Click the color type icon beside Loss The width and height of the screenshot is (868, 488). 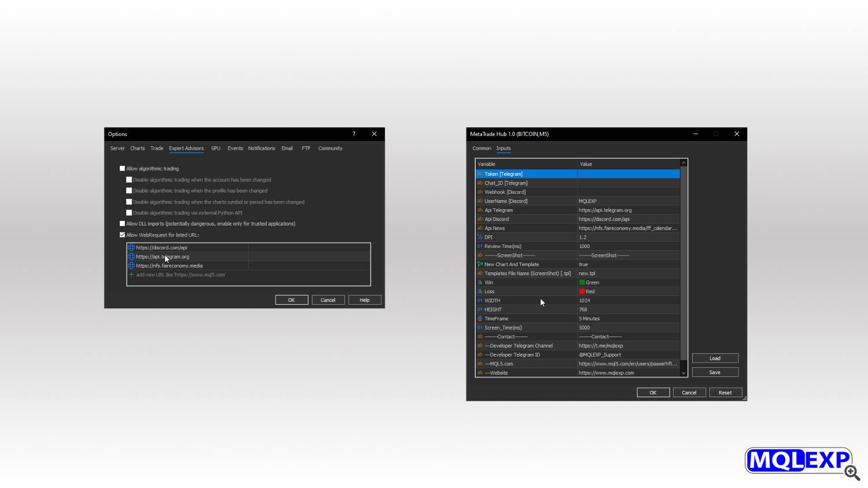point(480,291)
